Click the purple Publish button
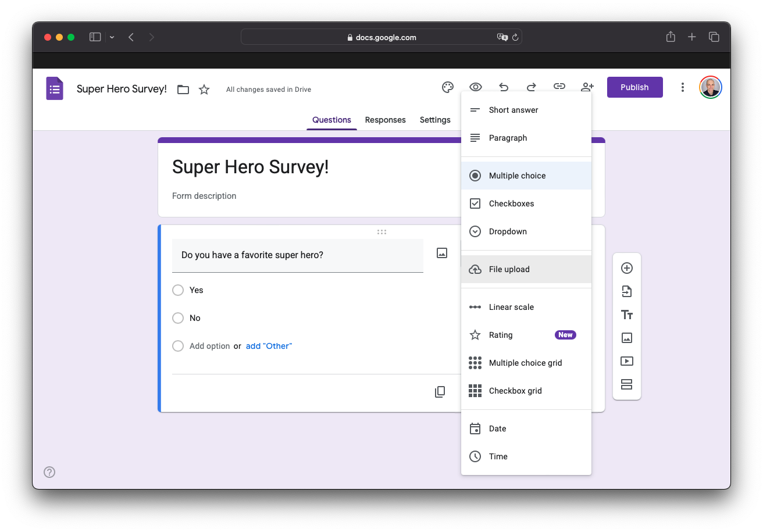Image resolution: width=763 pixels, height=532 pixels. click(634, 87)
